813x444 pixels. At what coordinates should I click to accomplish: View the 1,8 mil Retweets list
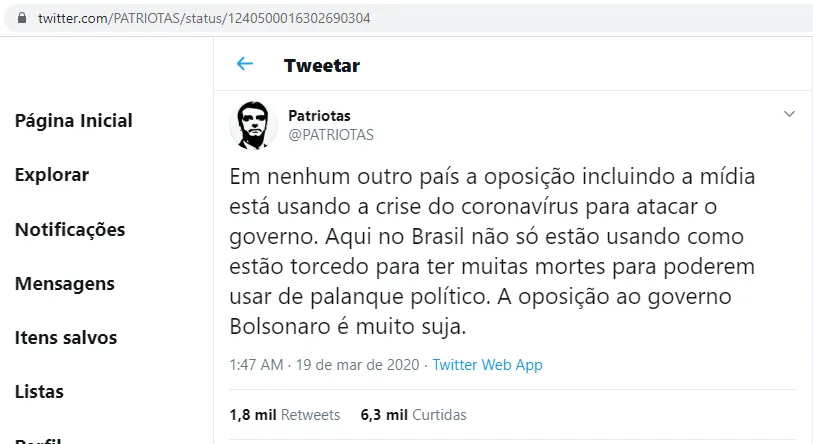285,415
